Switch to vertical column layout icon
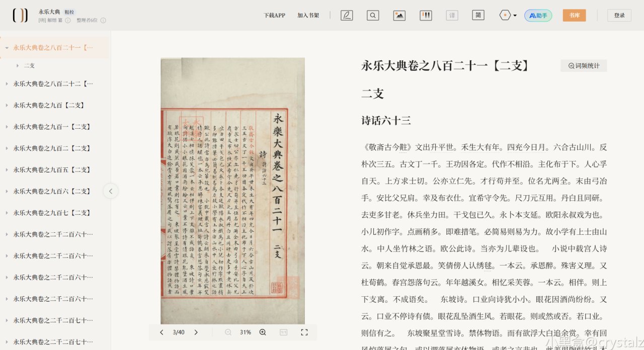This screenshot has width=644, height=350. (x=426, y=15)
